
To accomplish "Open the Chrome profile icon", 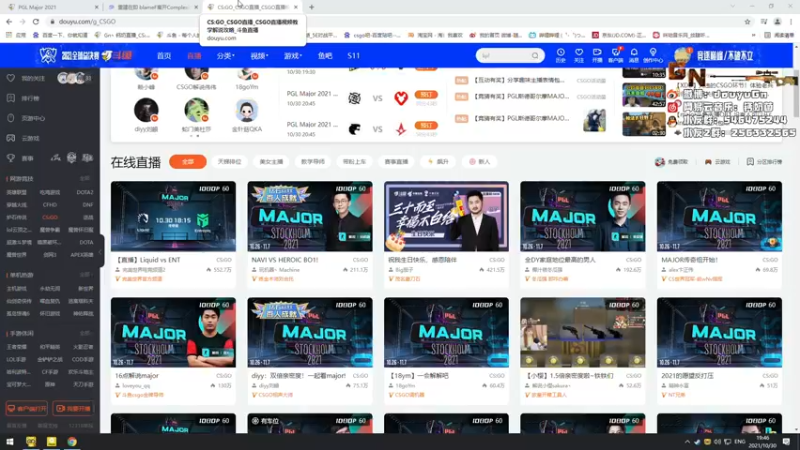I will tap(777, 21).
